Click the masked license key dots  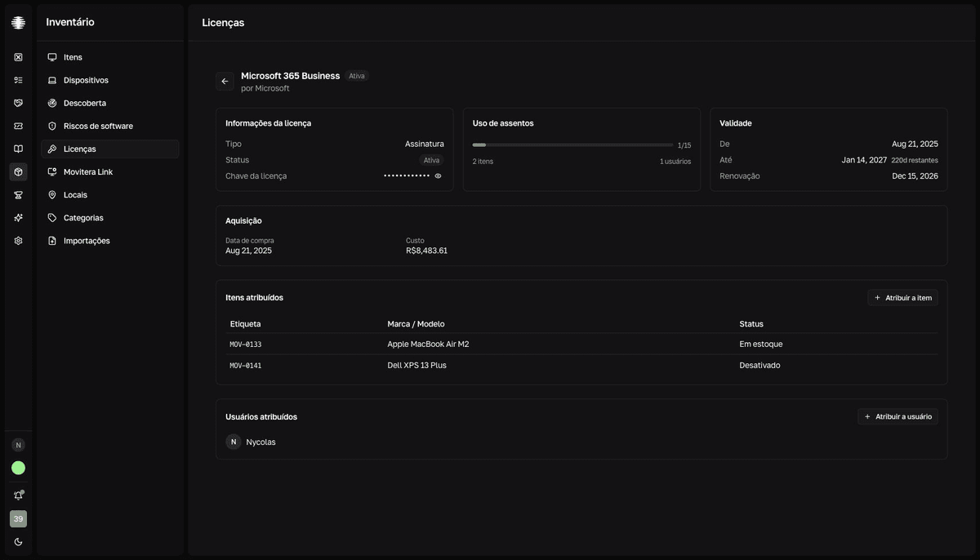tap(407, 176)
